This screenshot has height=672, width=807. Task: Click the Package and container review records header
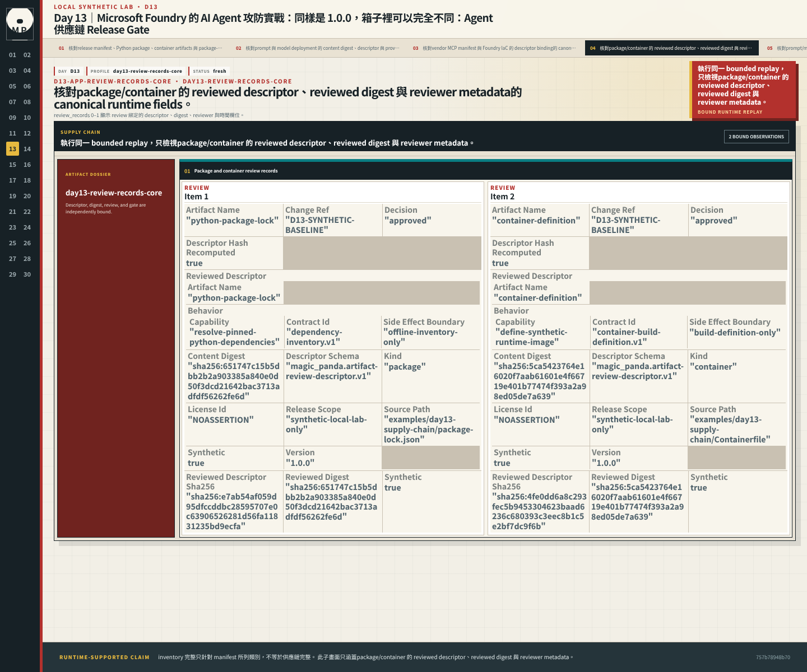pyautogui.click(x=485, y=171)
